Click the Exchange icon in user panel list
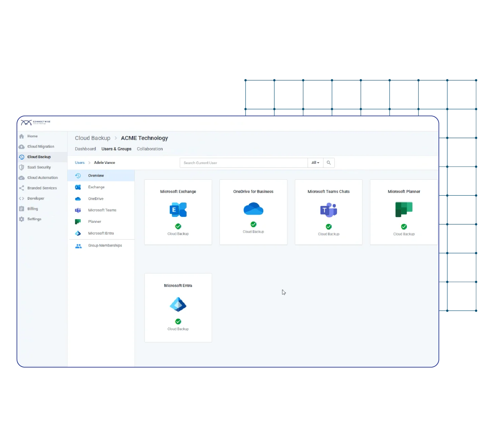 pyautogui.click(x=78, y=187)
